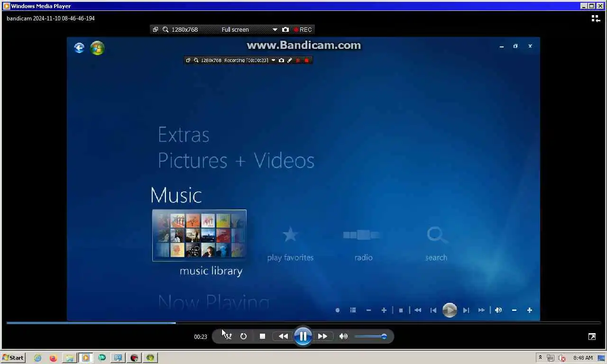Select Now Playing at the menu bottom
The height and width of the screenshot is (364, 607).
tap(213, 302)
